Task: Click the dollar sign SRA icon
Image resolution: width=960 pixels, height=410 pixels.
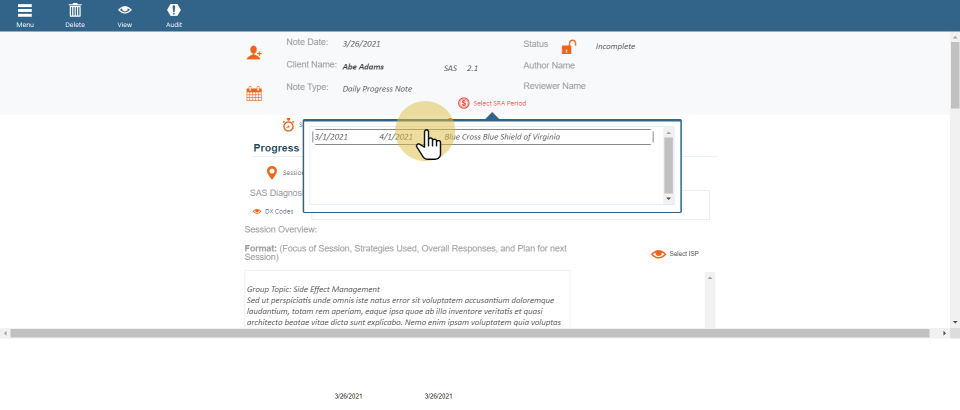Action: [x=464, y=103]
